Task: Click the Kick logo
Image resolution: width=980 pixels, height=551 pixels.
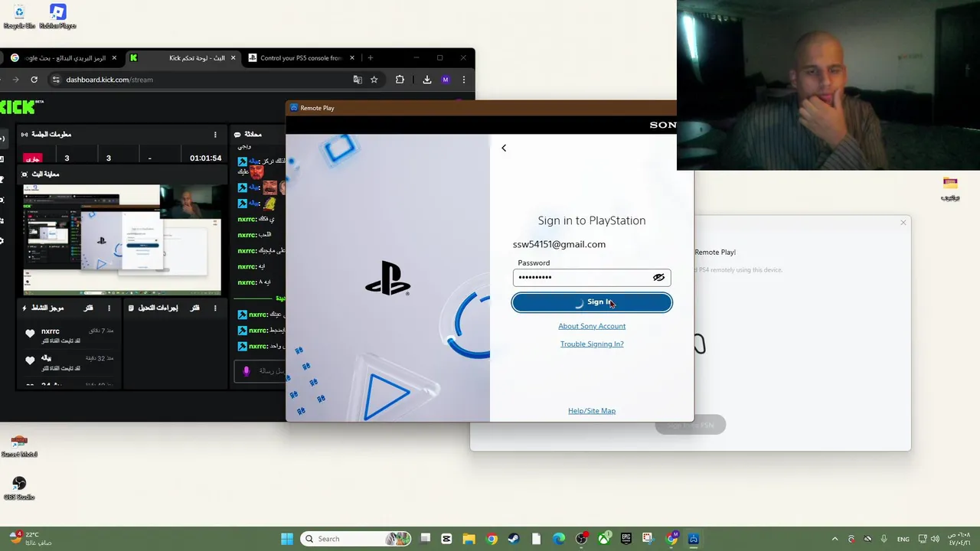Action: (x=21, y=107)
